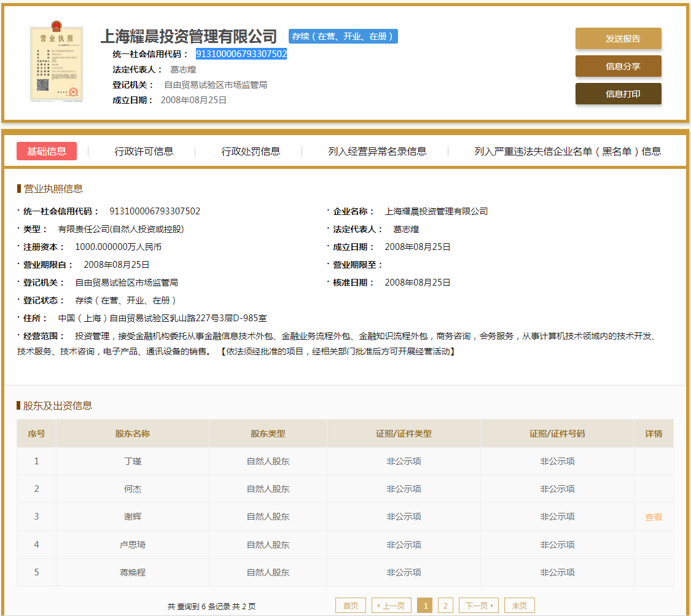Select the 基础信息 tab
The height and width of the screenshot is (616, 691).
pyautogui.click(x=47, y=151)
